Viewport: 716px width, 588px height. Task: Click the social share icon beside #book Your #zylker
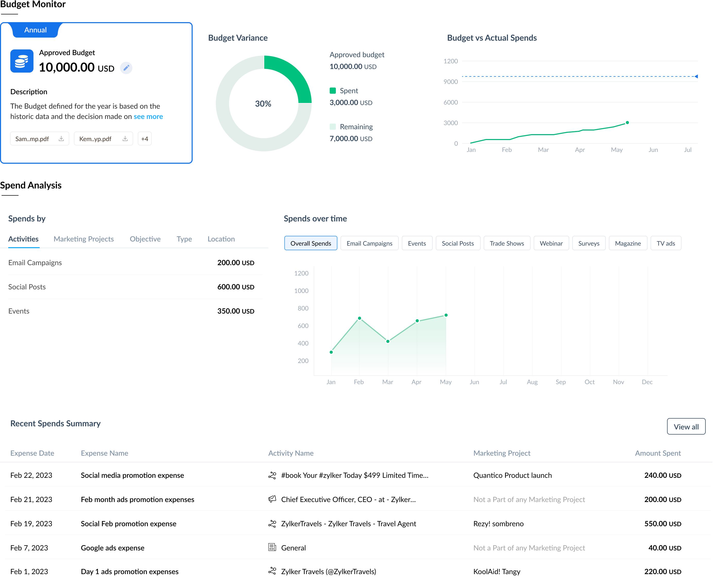click(272, 475)
